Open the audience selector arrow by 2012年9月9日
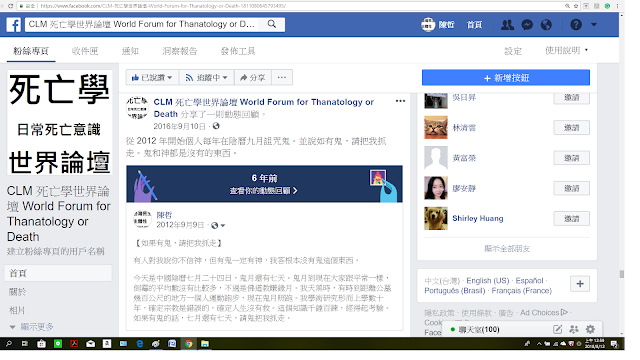 click(223, 226)
